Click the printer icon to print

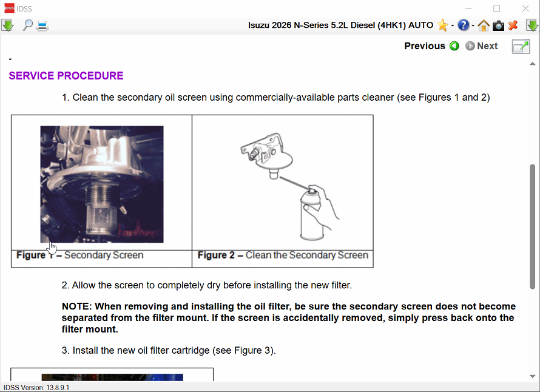click(x=42, y=25)
